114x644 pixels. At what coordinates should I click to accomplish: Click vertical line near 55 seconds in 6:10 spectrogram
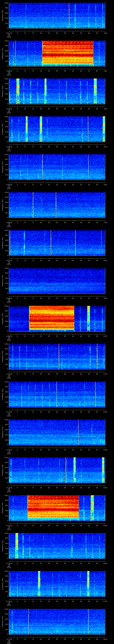[x=97, y=356]
